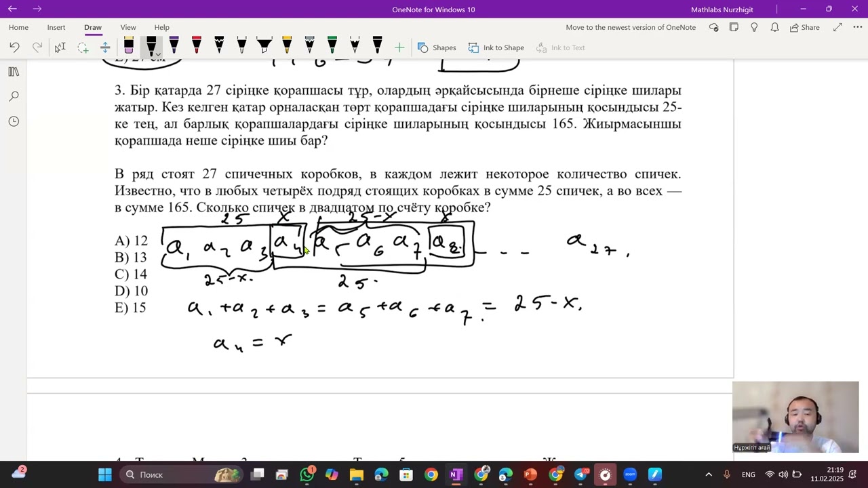
Task: Open WhatsApp from the taskbar
Action: point(307,474)
